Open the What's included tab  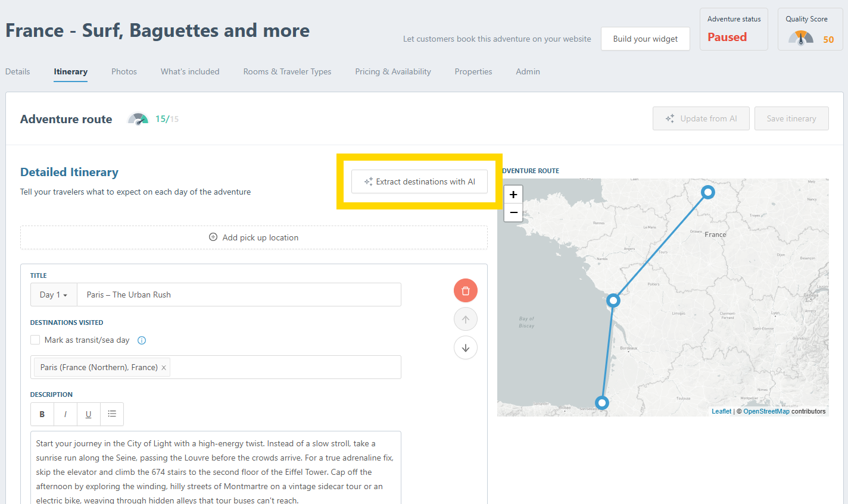tap(190, 71)
